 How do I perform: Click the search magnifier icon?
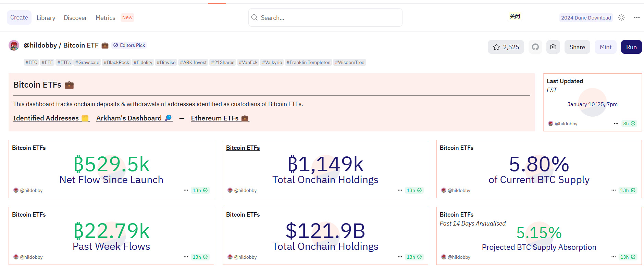(x=255, y=17)
